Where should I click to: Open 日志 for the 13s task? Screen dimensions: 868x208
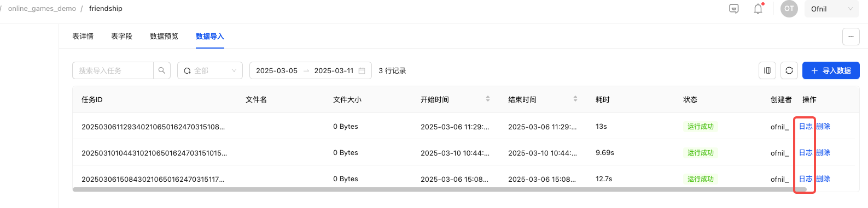(806, 127)
